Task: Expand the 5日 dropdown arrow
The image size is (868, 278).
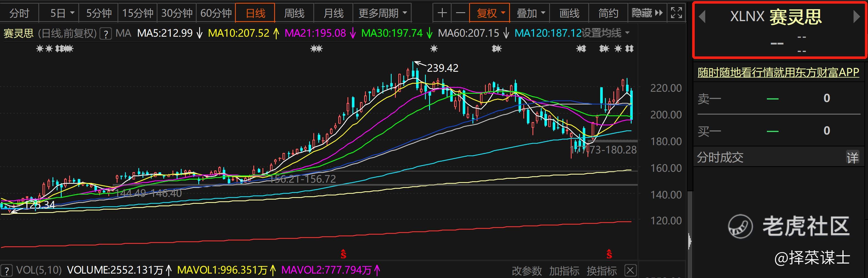Action: tap(72, 13)
